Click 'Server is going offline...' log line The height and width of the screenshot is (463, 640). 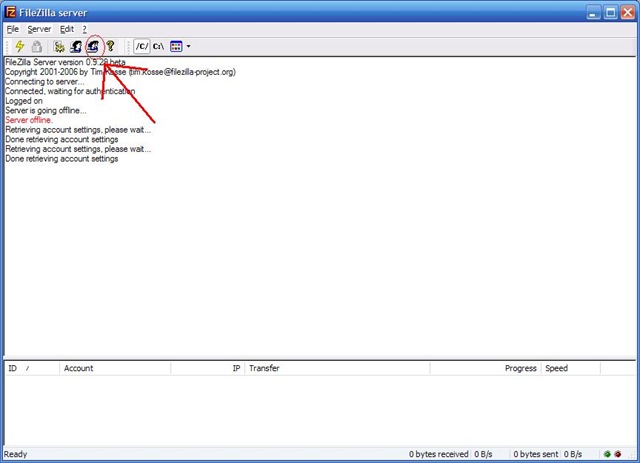pos(46,111)
